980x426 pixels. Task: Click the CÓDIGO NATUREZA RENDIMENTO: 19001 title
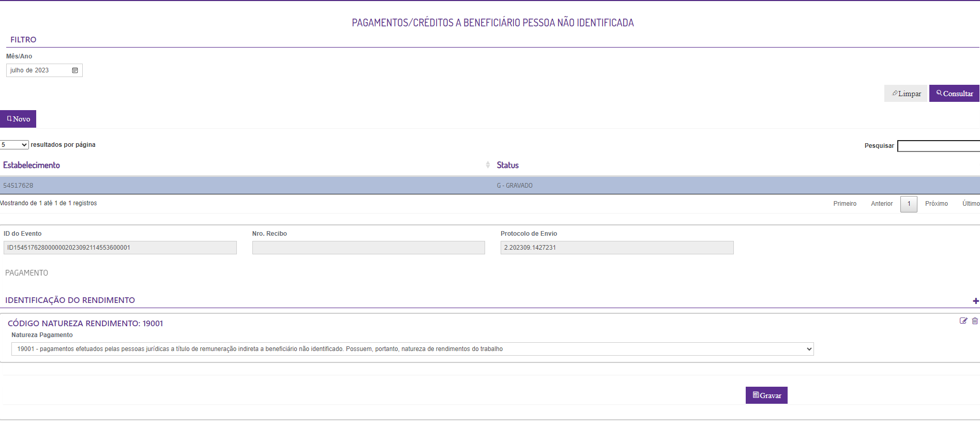pyautogui.click(x=85, y=324)
